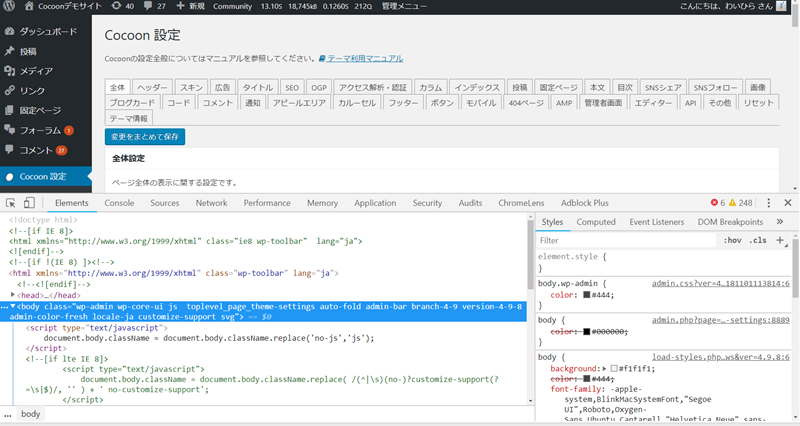Open DevTools three-dot customize menu
This screenshot has width=800, height=426.
768,203
